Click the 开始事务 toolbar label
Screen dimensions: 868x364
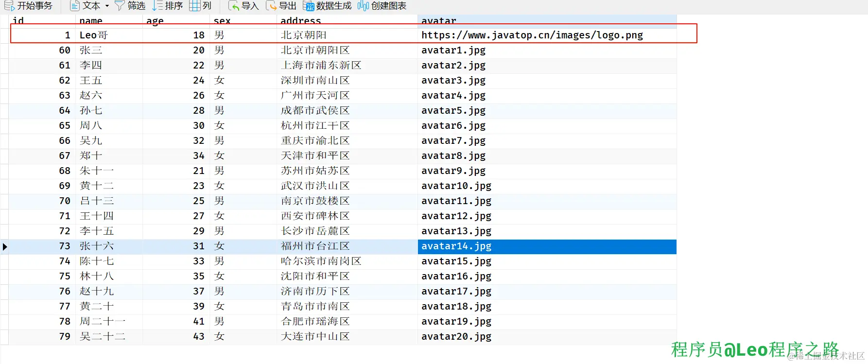35,6
